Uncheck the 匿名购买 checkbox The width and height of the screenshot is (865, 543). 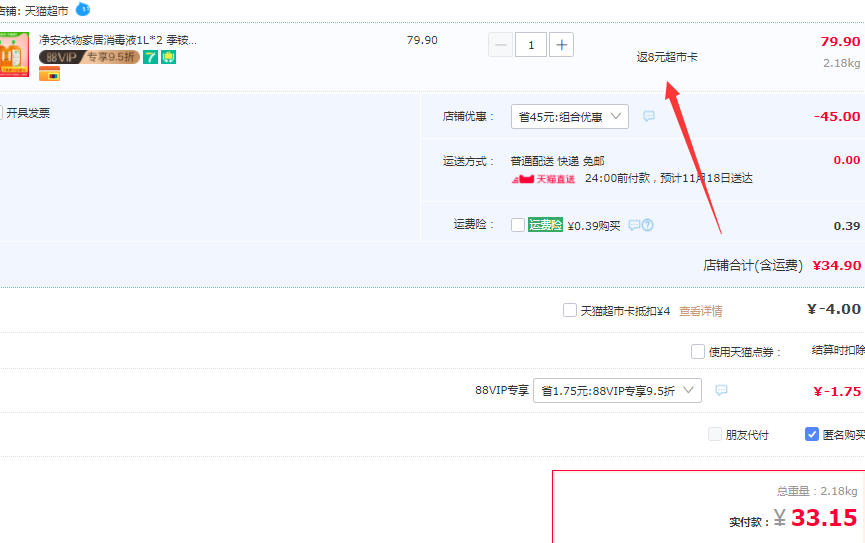[811, 434]
